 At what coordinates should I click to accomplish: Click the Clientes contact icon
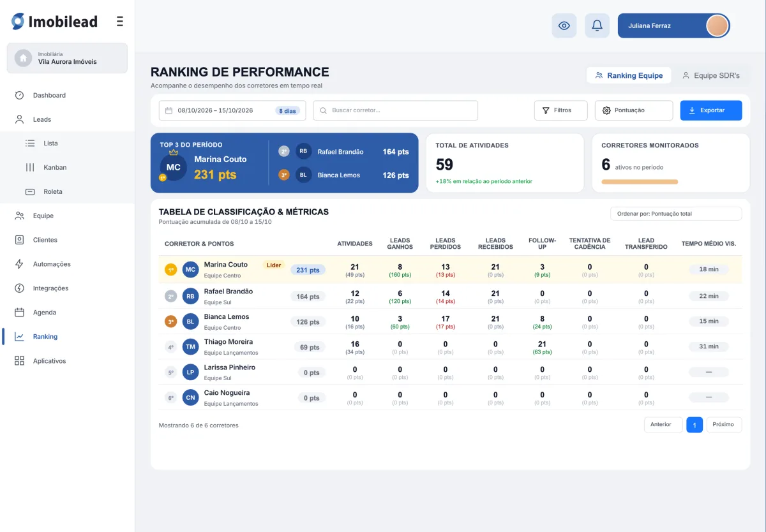pos(19,240)
